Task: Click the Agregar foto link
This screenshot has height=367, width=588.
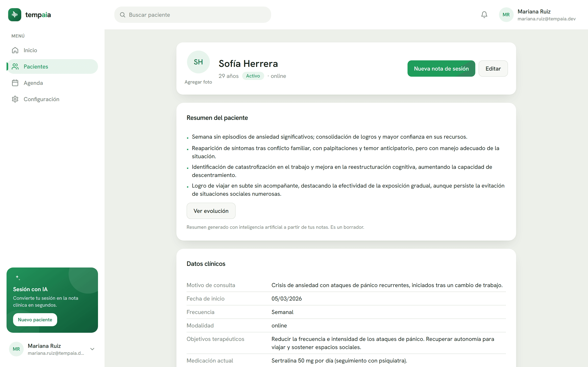Action: click(x=198, y=82)
